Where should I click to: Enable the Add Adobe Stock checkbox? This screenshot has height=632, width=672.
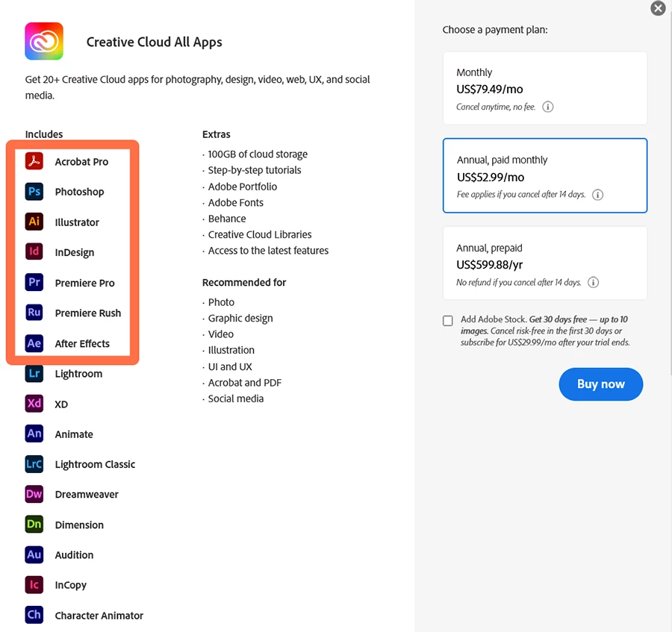[x=448, y=321]
